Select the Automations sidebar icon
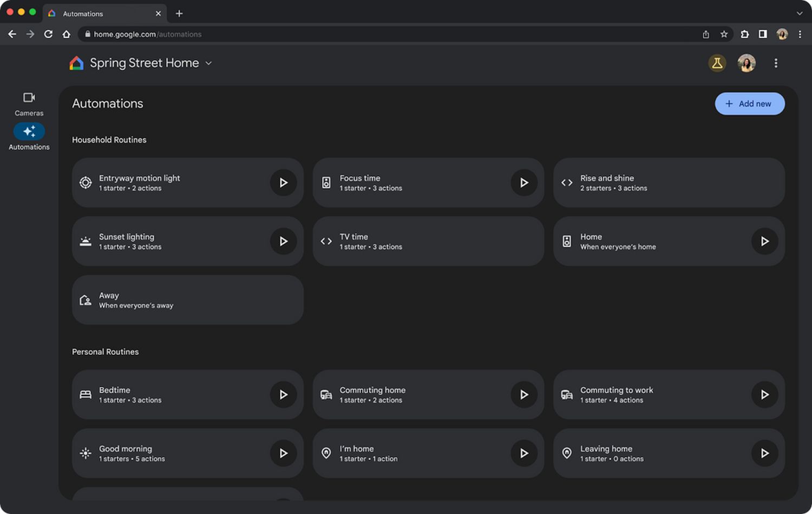 (29, 131)
